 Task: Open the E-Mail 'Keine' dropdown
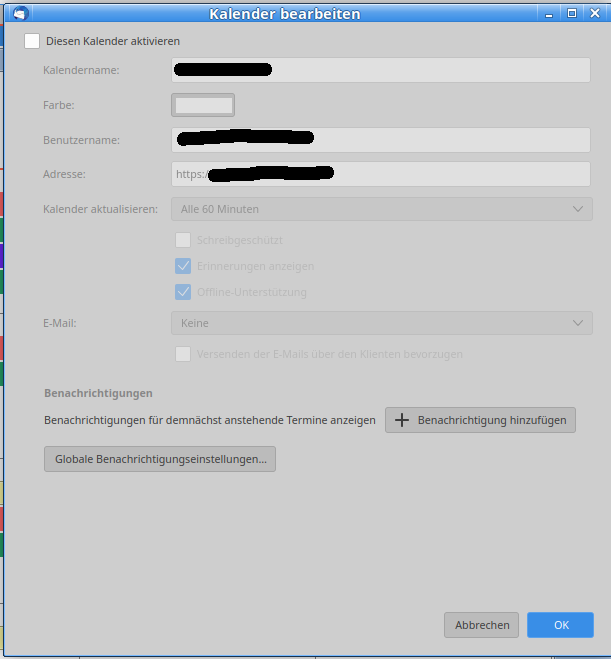382,323
